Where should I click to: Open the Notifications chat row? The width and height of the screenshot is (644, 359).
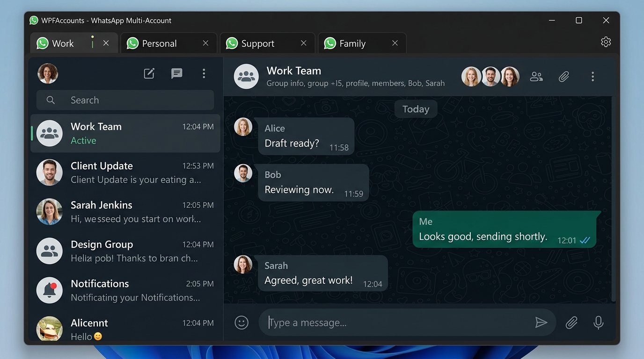click(x=125, y=290)
